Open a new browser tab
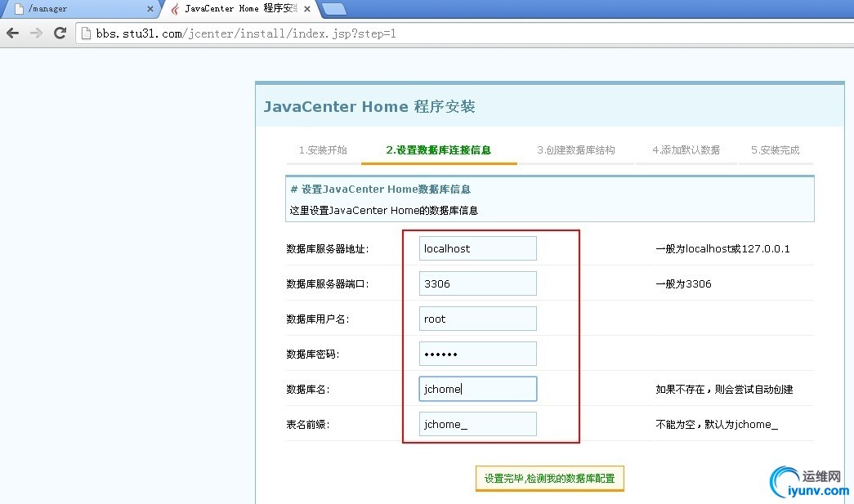This screenshot has height=504, width=854. click(x=334, y=9)
